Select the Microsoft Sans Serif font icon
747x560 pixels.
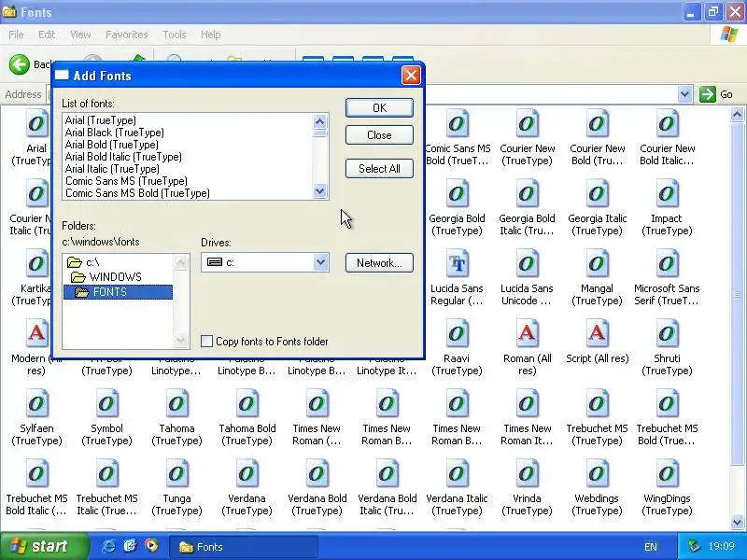point(667,264)
